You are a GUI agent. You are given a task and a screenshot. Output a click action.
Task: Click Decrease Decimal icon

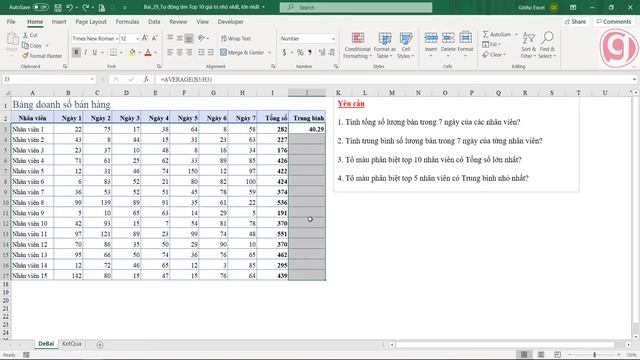tap(332, 53)
